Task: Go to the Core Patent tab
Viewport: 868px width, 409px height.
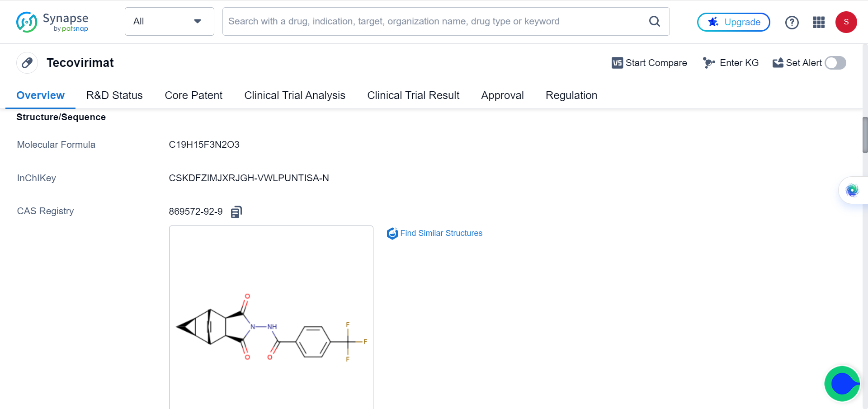Action: coord(193,95)
